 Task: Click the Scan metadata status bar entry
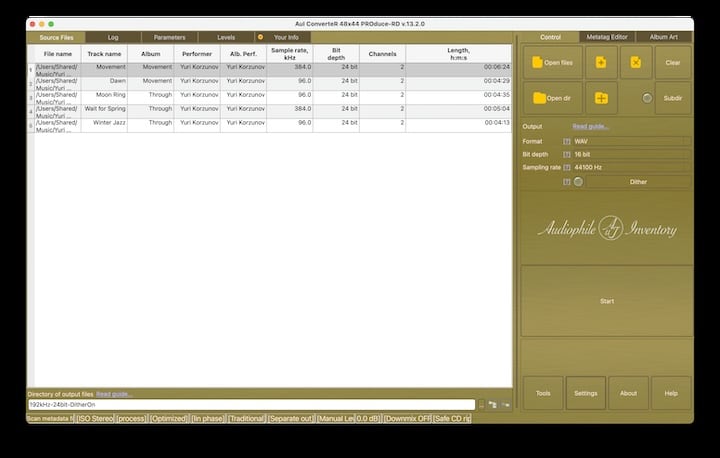click(x=51, y=418)
